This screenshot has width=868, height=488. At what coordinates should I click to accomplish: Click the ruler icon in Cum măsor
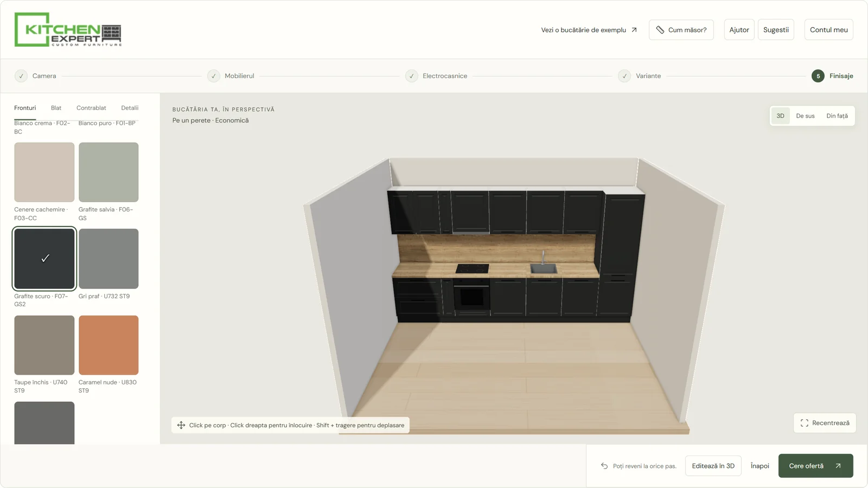point(660,30)
